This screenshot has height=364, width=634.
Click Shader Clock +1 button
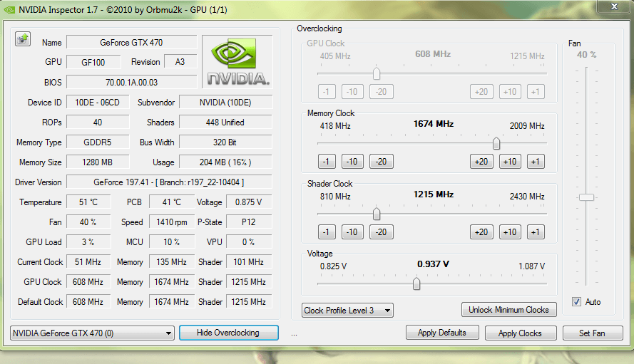coord(536,232)
